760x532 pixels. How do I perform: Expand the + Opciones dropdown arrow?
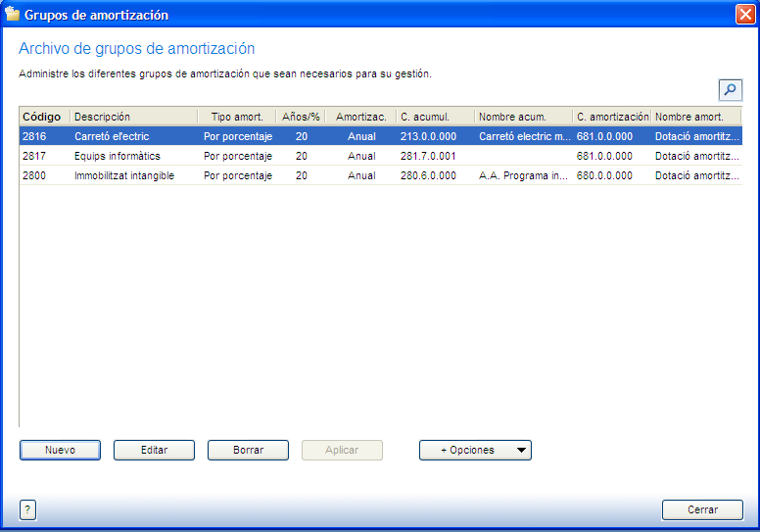(x=521, y=451)
